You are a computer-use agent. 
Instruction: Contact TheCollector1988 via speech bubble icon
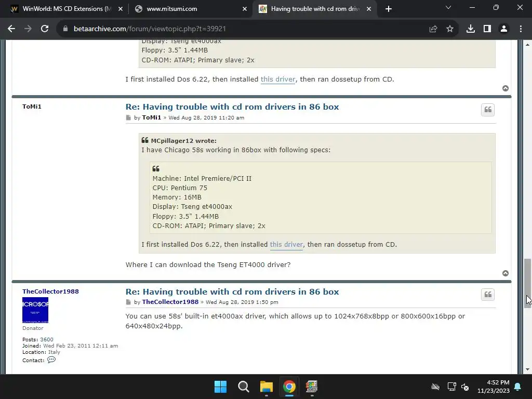[x=51, y=360]
